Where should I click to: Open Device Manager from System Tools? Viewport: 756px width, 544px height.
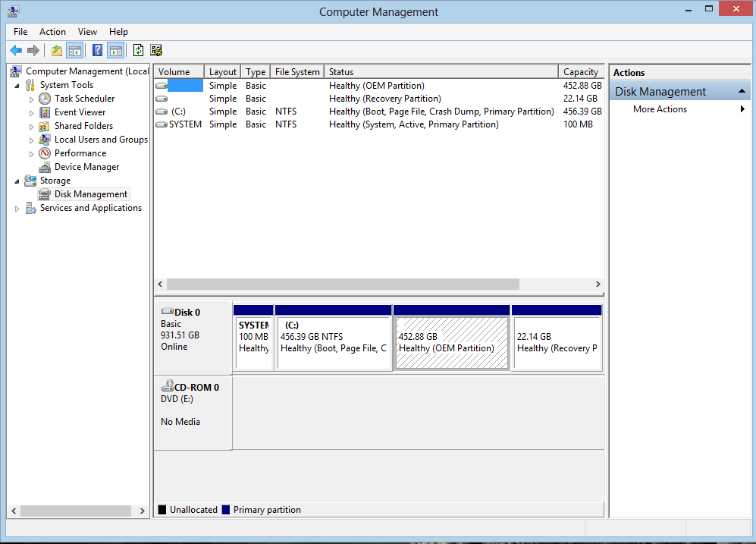(86, 167)
